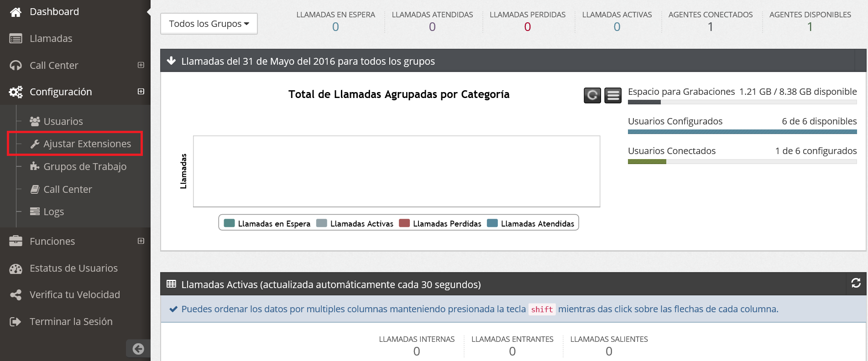868x361 pixels.
Task: Click '6 de 6 disponibles' text
Action: pos(819,121)
